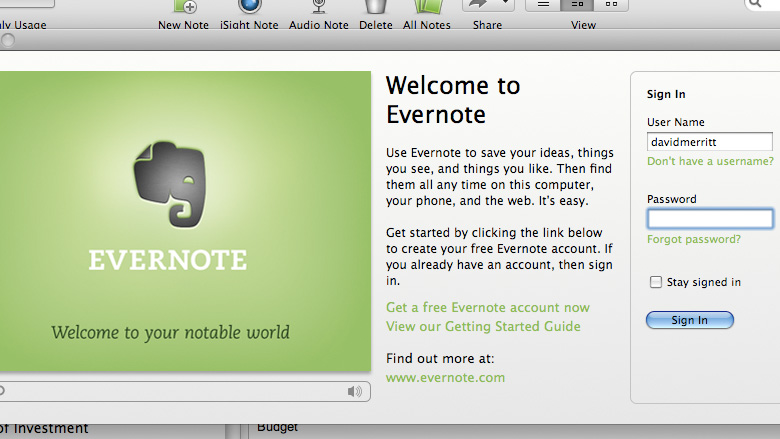Click the New Note toolbar icon
The height and width of the screenshot is (439, 780).
pyautogui.click(x=183, y=8)
